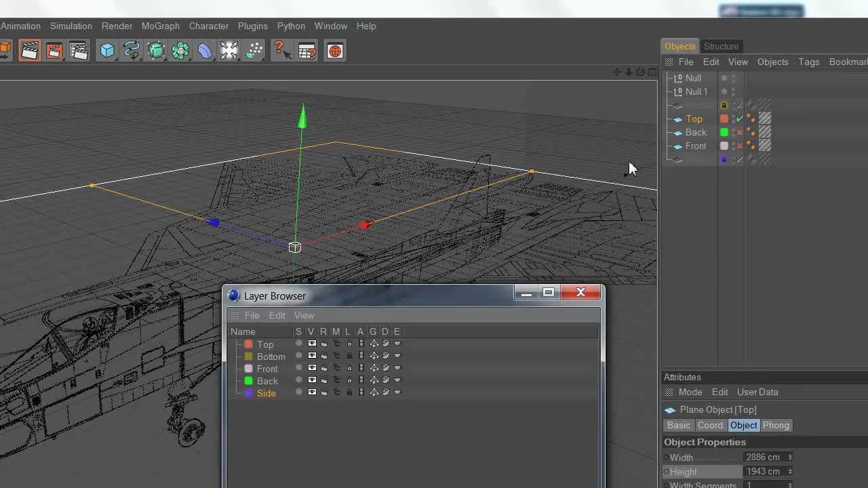Image resolution: width=868 pixels, height=488 pixels.
Task: Click the viewport rotate icon
Action: [x=640, y=72]
